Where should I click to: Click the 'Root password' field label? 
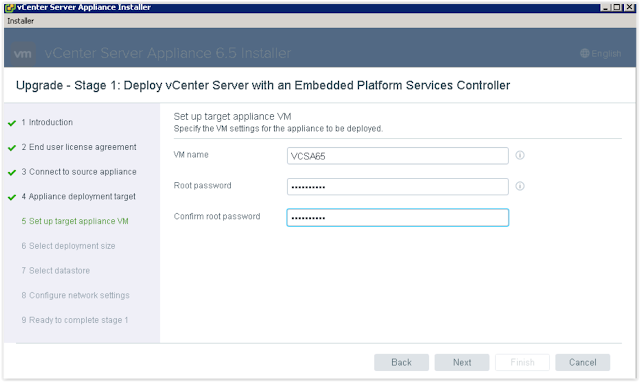pos(202,185)
